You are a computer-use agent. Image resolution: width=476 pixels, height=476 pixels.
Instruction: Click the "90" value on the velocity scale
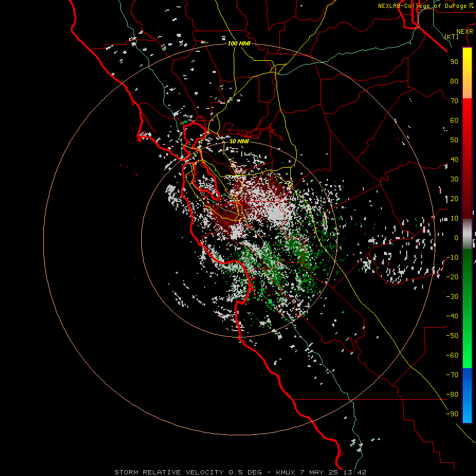point(454,62)
